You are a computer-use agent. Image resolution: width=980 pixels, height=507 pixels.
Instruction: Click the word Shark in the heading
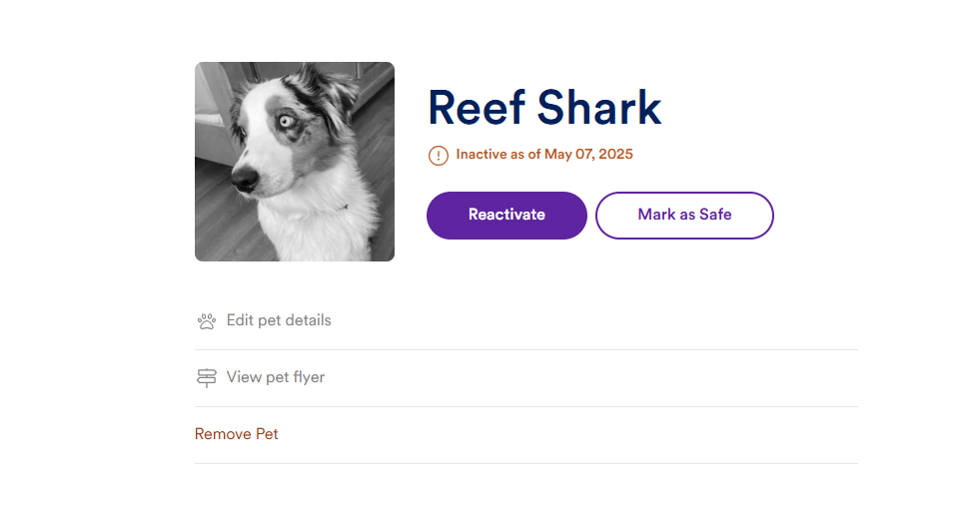598,108
